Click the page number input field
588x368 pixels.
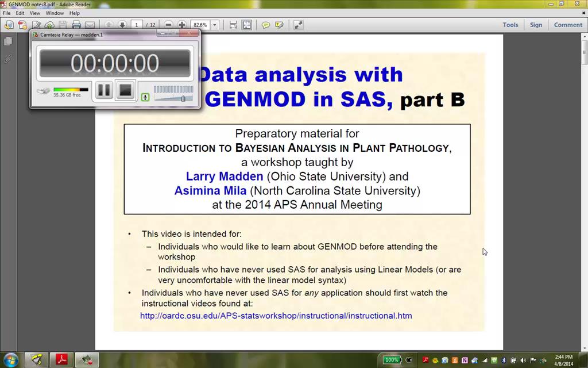coord(136,24)
